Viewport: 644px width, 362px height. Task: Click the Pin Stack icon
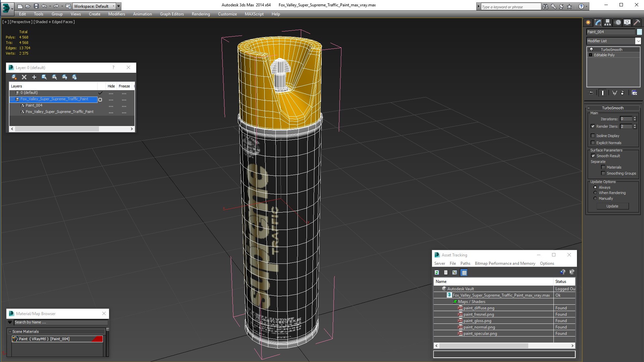click(591, 93)
